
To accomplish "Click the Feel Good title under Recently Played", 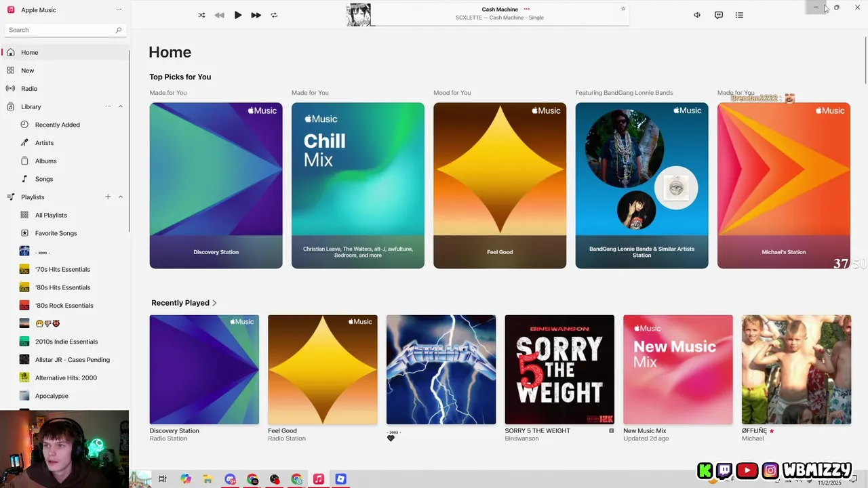I will [282, 430].
